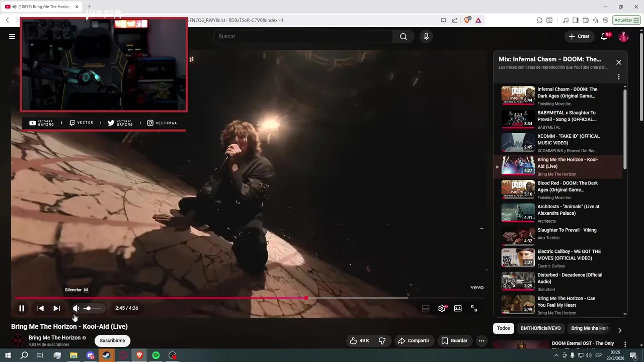Select Architects - "Animals" playlist item
644x362 pixels.
click(557, 213)
